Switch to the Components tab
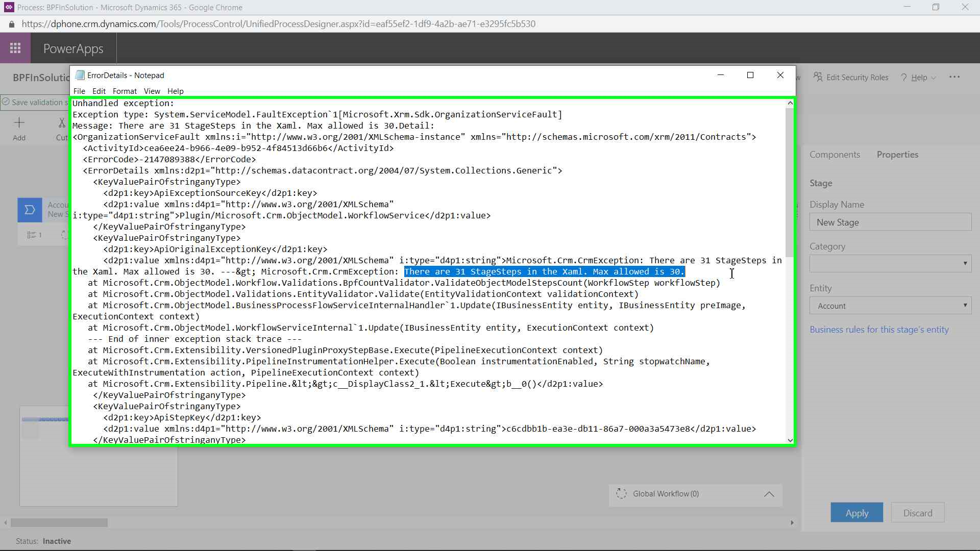This screenshot has height=551, width=980. click(x=835, y=155)
